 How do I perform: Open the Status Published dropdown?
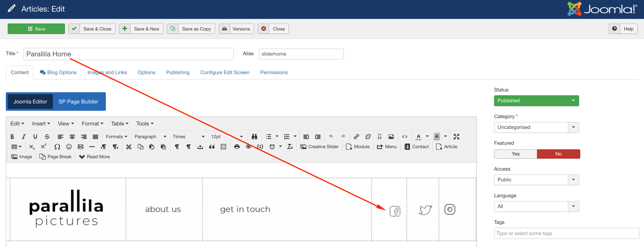tap(536, 101)
